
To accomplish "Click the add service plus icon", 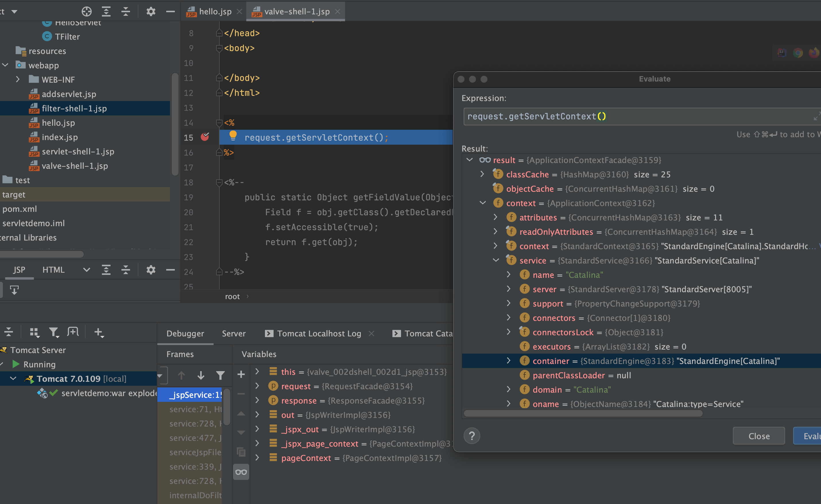I will coord(99,332).
